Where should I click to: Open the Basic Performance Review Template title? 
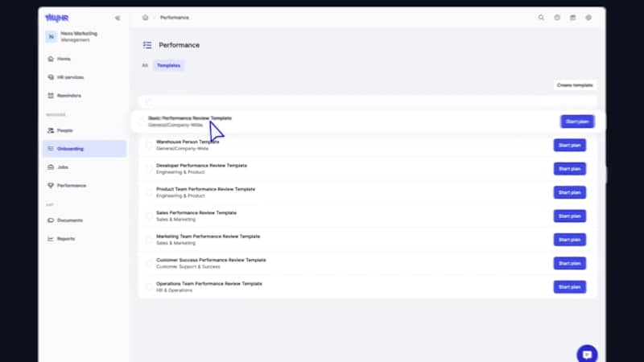pyautogui.click(x=190, y=118)
